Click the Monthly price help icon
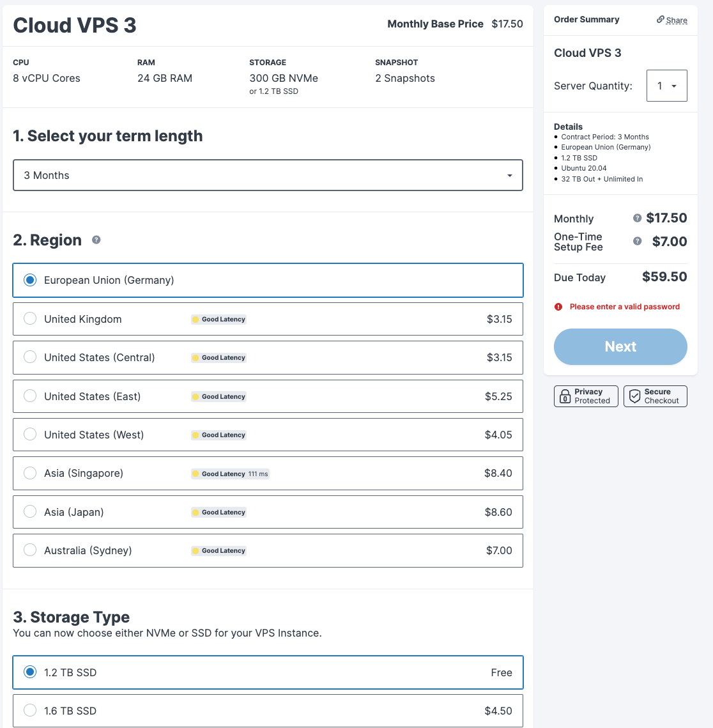Image resolution: width=713 pixels, height=728 pixels. coord(638,218)
